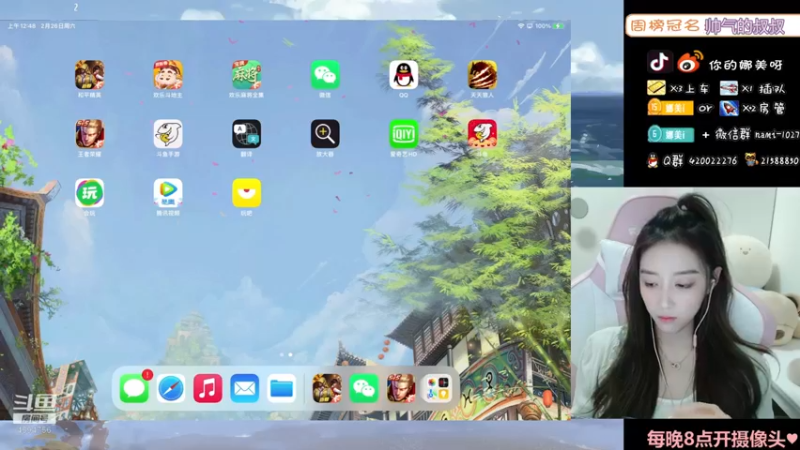Open the Files app in the dock
800x450 pixels.
pos(281,388)
